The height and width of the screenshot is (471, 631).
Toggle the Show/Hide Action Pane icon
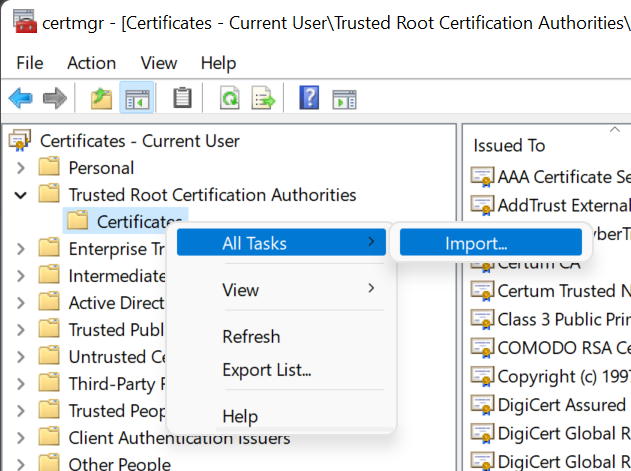click(344, 98)
